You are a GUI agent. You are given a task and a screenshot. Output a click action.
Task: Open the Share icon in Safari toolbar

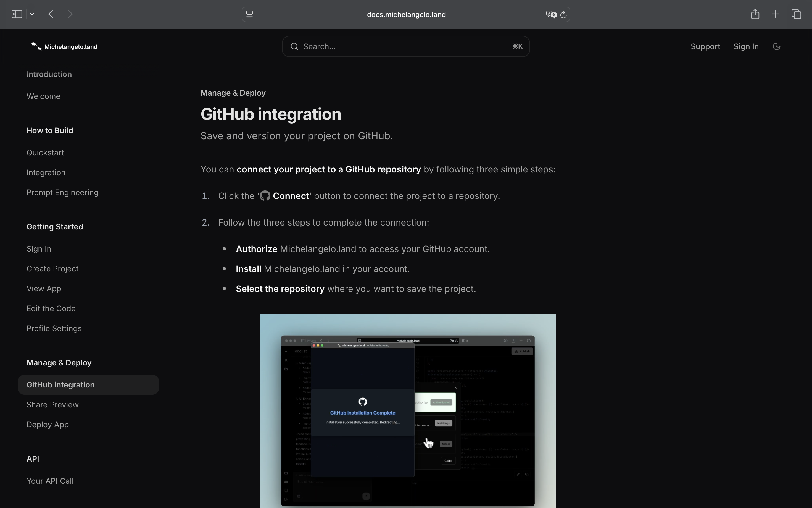click(x=755, y=14)
